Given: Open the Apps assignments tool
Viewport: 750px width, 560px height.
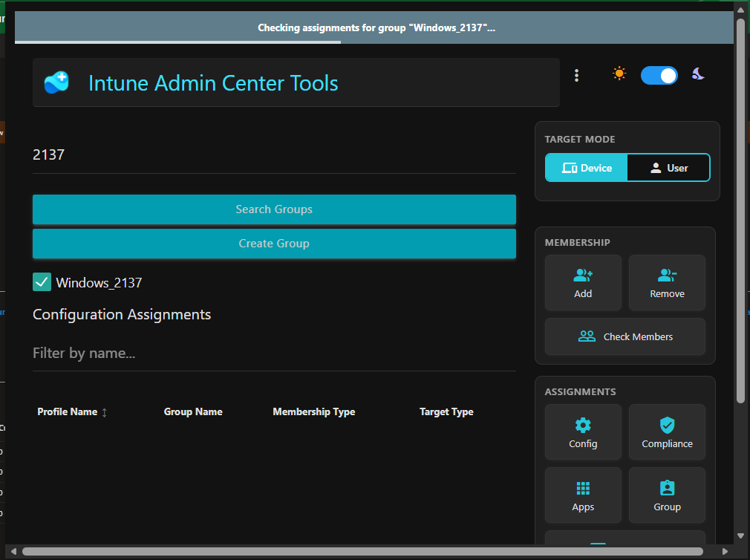Looking at the screenshot, I should (x=583, y=495).
